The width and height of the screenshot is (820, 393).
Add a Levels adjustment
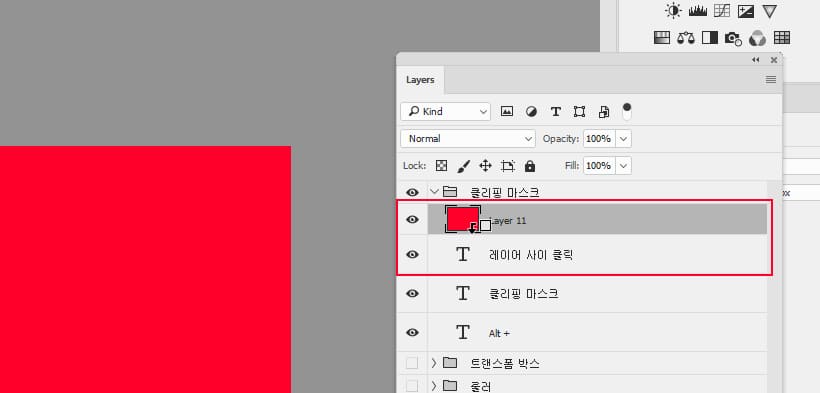click(698, 11)
